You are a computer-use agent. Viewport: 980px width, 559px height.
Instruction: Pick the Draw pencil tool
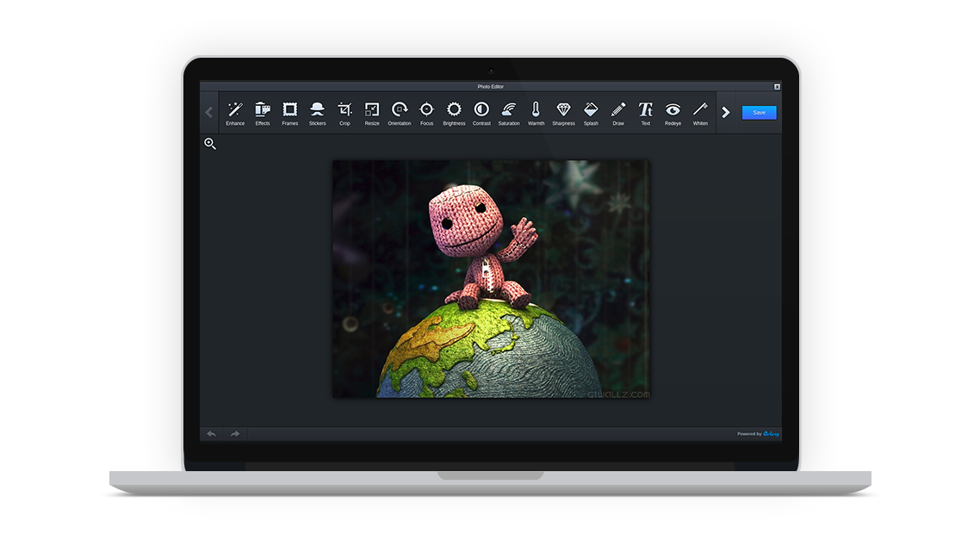pyautogui.click(x=618, y=110)
